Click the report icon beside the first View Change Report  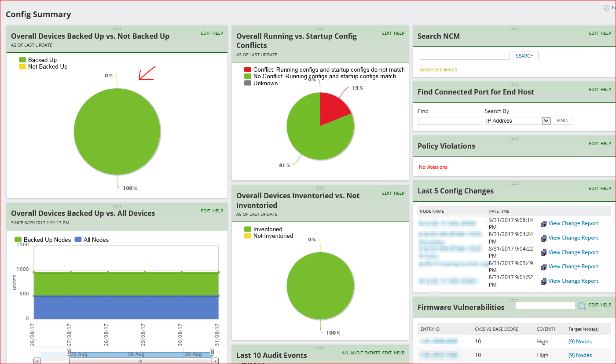tap(544, 224)
